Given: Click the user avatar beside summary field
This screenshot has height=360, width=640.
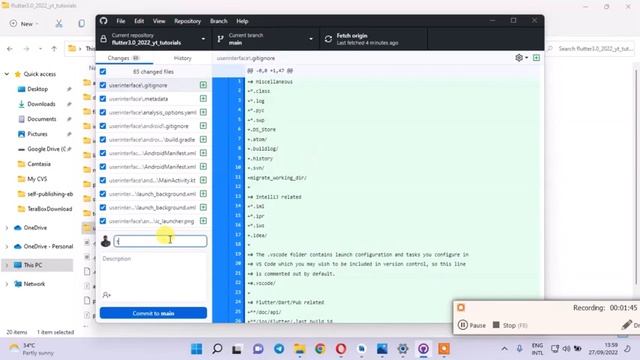Looking at the screenshot, I should click(x=106, y=241).
